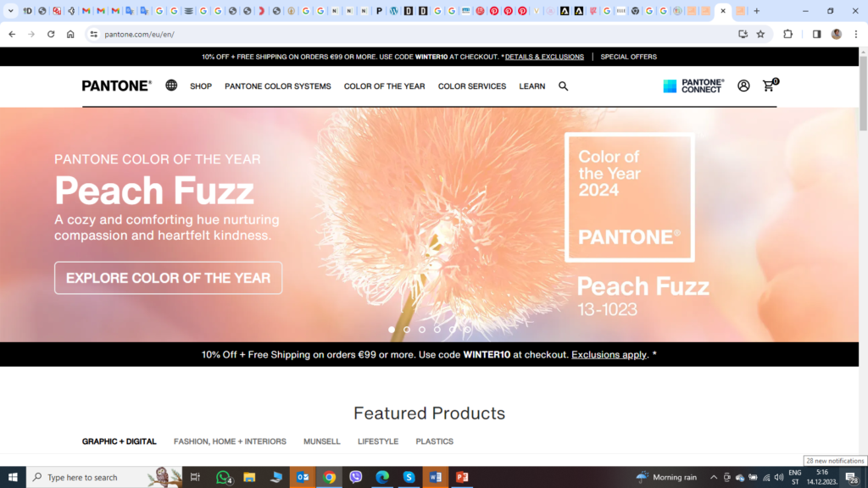Reload the page in Chrome

pos(51,34)
